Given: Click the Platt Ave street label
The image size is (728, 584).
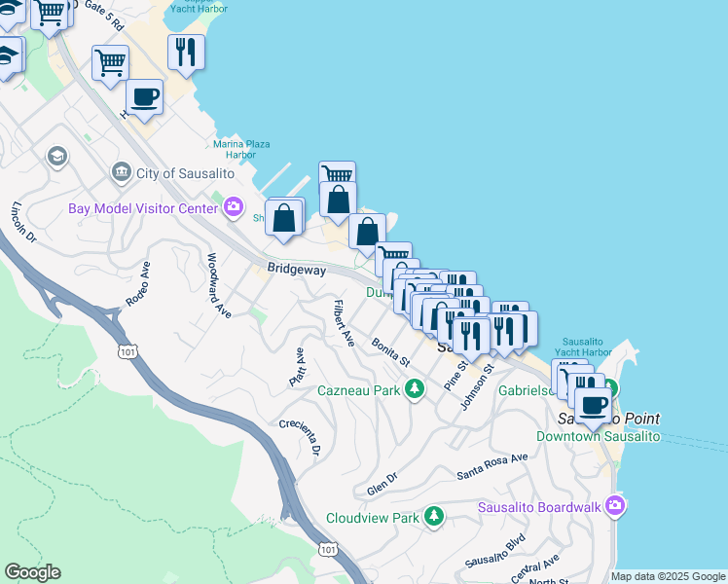Looking at the screenshot, I should coord(298,367).
